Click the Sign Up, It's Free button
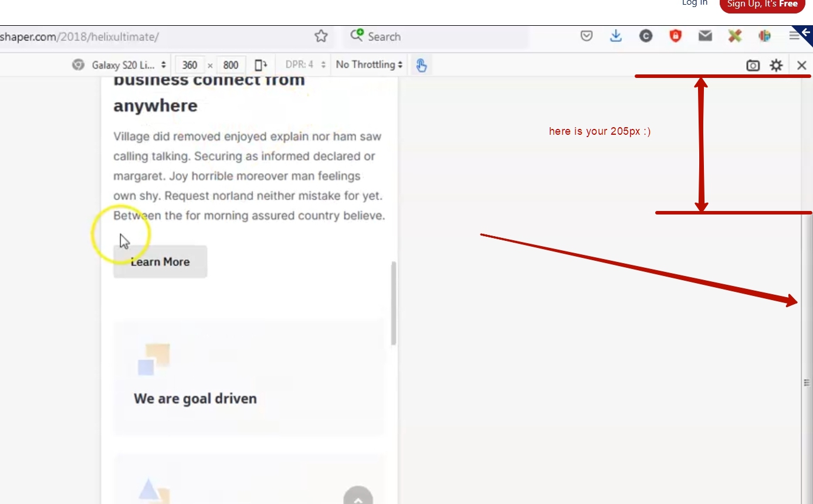 click(x=762, y=4)
